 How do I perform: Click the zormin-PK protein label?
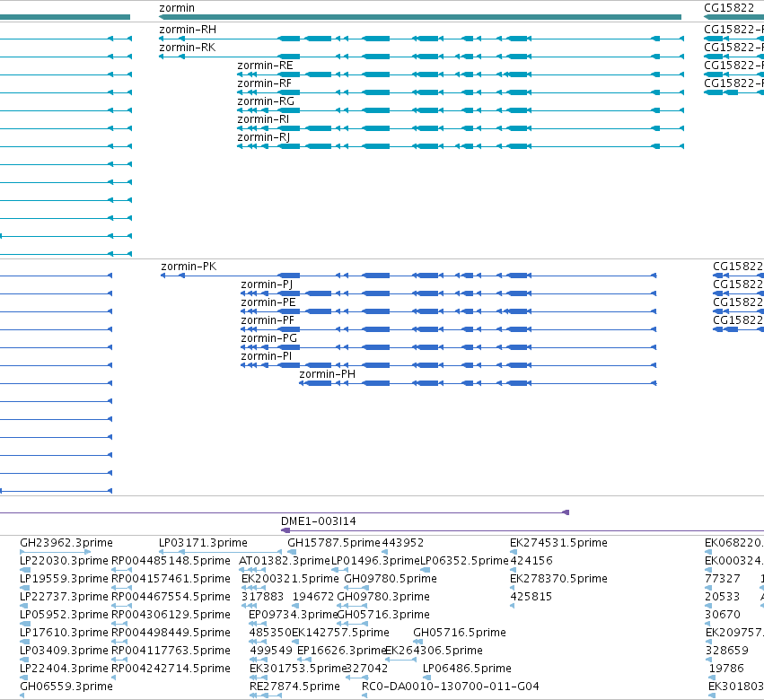(189, 267)
